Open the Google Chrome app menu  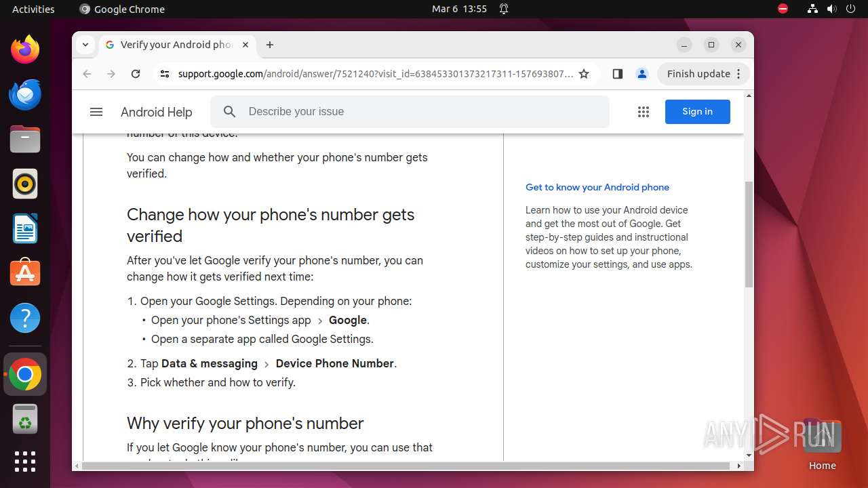(x=122, y=9)
